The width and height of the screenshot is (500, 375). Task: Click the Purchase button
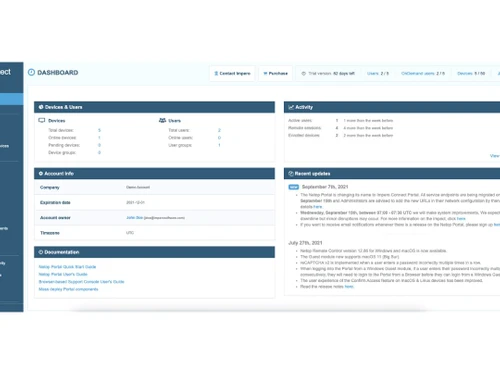(276, 73)
